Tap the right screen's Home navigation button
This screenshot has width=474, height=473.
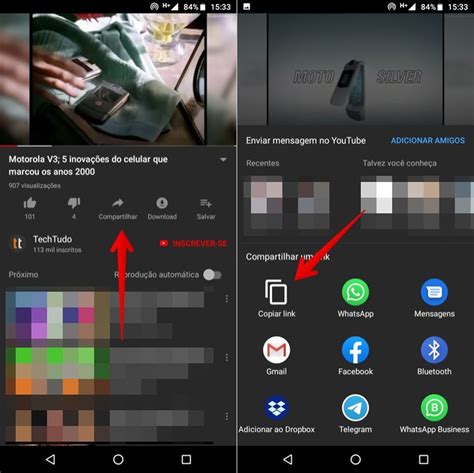click(x=355, y=460)
